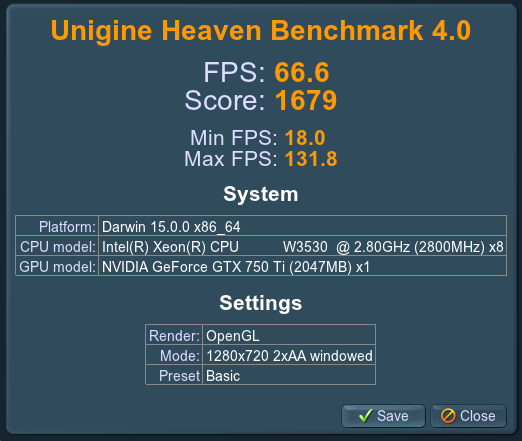Image resolution: width=522 pixels, height=441 pixels.
Task: Click the CPU model label cell
Action: pyautogui.click(x=57, y=247)
